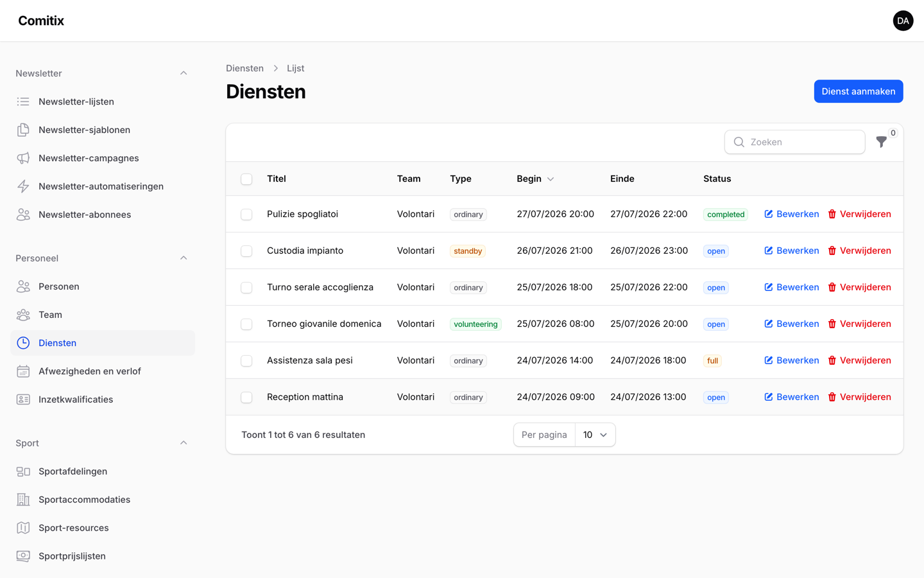Open Newsletter-automatiseringen lightning bolt icon
This screenshot has width=924, height=578.
pos(23,186)
